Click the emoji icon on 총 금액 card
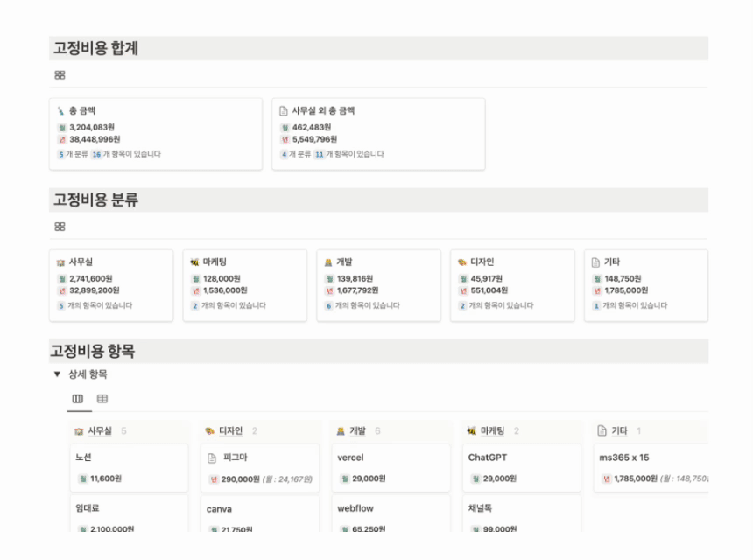The image size is (753, 560). coord(60,111)
